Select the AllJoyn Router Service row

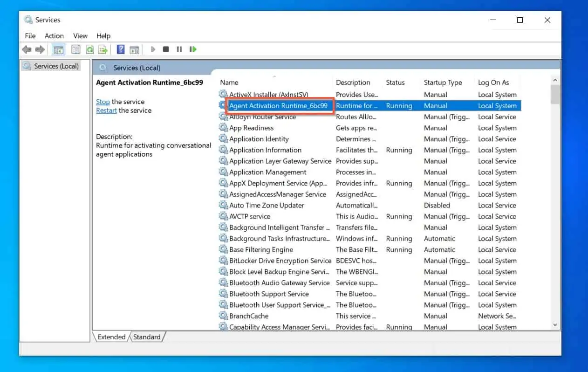pos(369,117)
